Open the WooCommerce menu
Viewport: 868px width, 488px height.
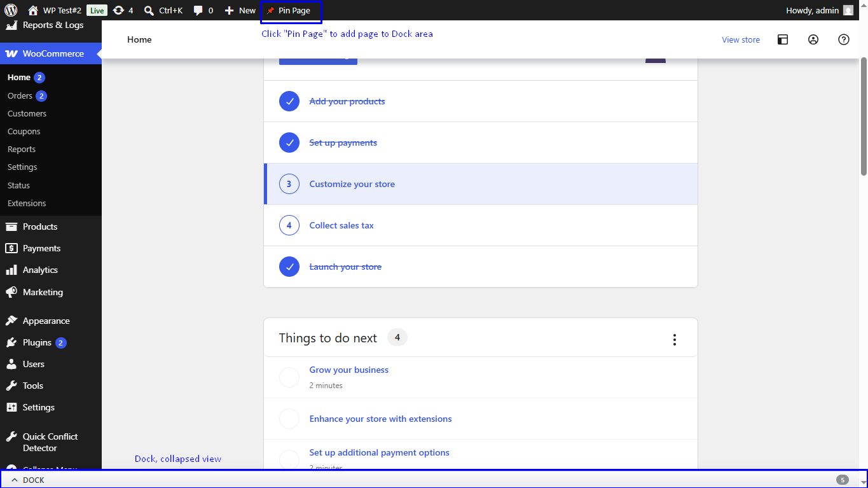click(x=51, y=53)
